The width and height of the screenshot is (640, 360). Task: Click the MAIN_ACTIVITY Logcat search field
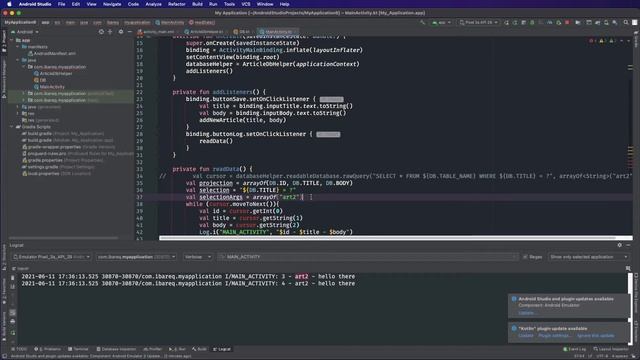coord(367,257)
